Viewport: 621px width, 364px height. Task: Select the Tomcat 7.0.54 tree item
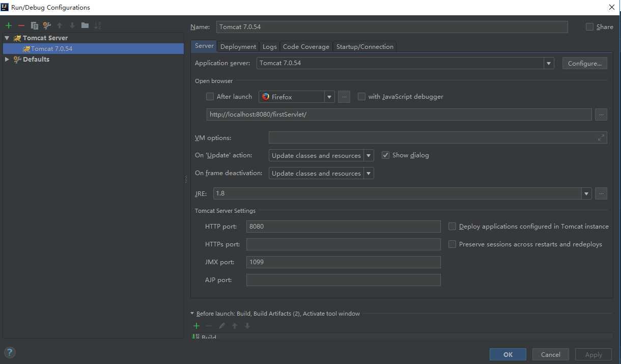94,49
